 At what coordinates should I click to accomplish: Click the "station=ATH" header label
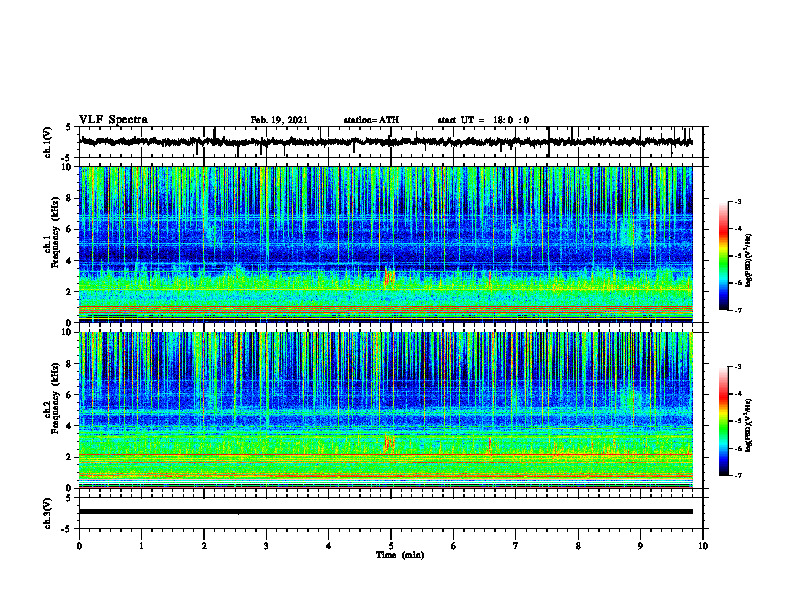pyautogui.click(x=371, y=120)
